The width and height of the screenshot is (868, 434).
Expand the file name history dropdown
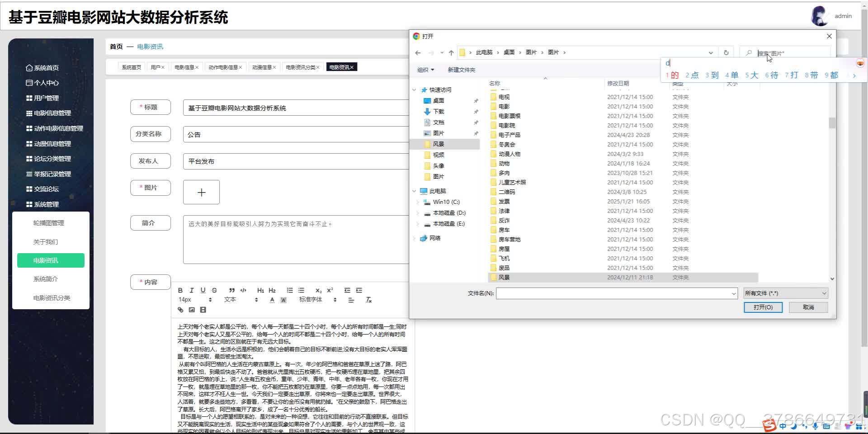click(733, 293)
